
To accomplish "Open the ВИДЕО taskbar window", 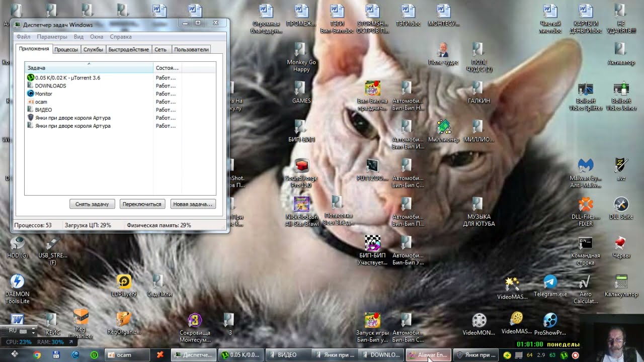I will click(287, 355).
